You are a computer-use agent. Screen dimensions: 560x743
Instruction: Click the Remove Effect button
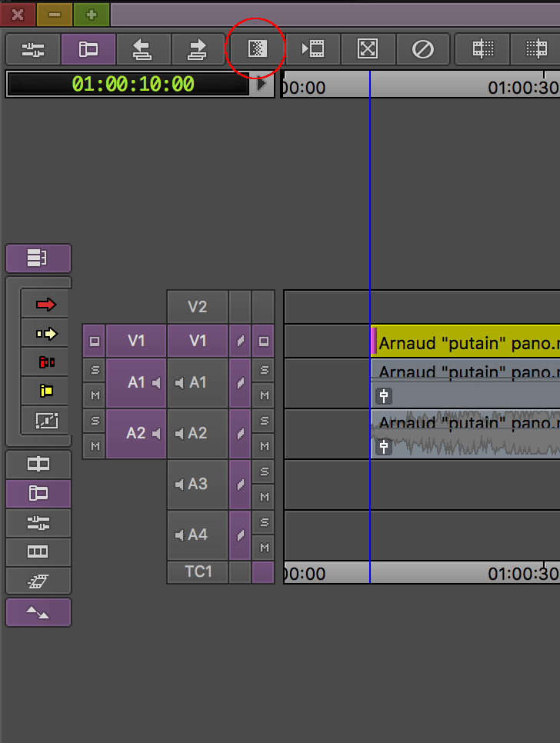point(423,49)
